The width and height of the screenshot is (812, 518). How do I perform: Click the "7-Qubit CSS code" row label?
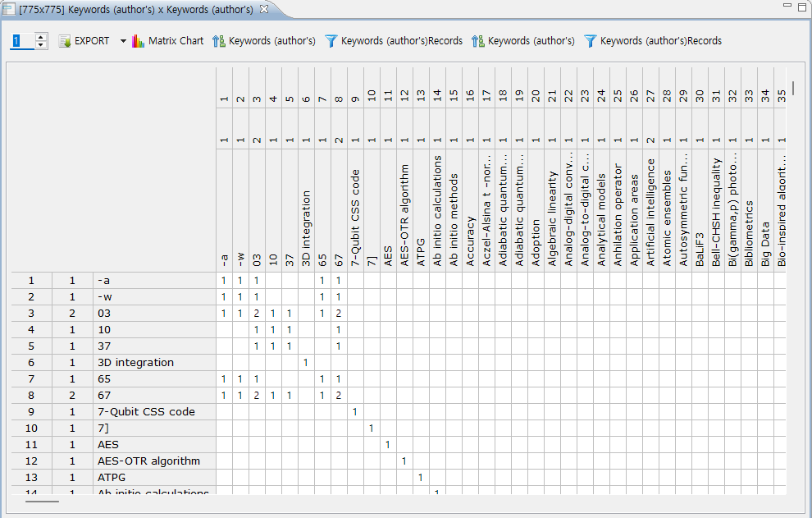point(146,412)
